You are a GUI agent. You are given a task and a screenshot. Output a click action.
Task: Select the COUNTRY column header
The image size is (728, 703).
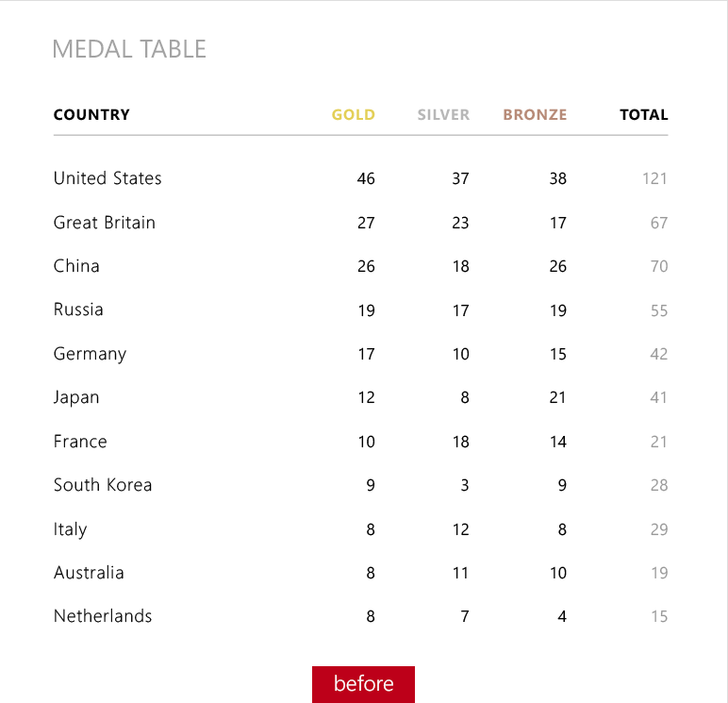click(x=91, y=115)
